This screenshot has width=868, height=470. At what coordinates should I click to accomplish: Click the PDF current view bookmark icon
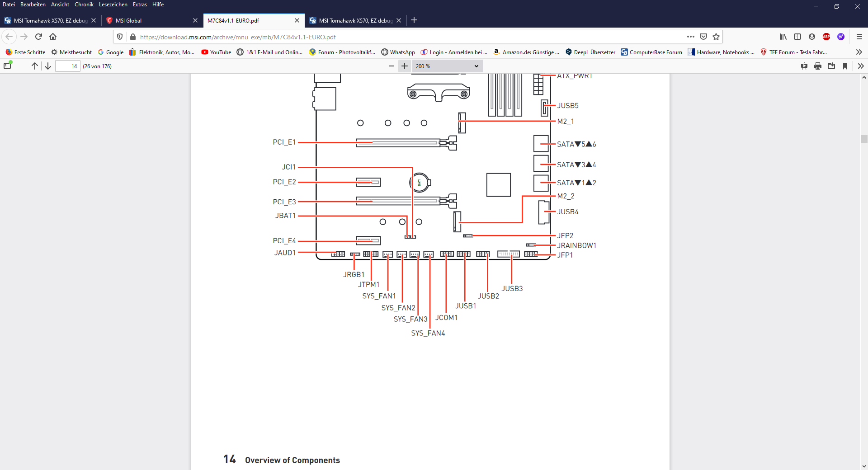[x=845, y=66]
